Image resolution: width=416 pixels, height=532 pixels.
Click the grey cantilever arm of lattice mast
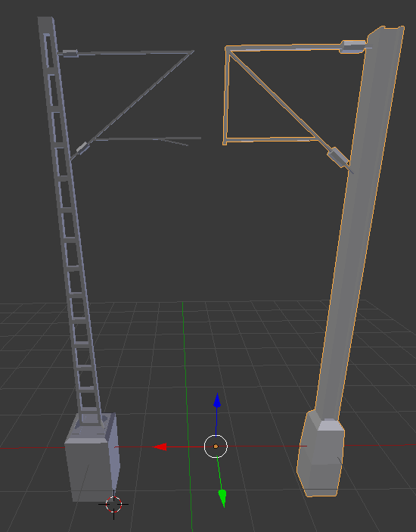[x=135, y=98]
